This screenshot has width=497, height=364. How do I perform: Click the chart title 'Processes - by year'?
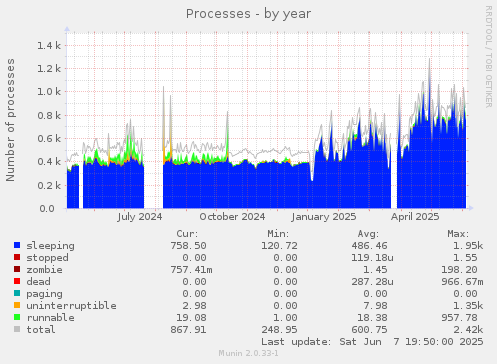tap(248, 14)
